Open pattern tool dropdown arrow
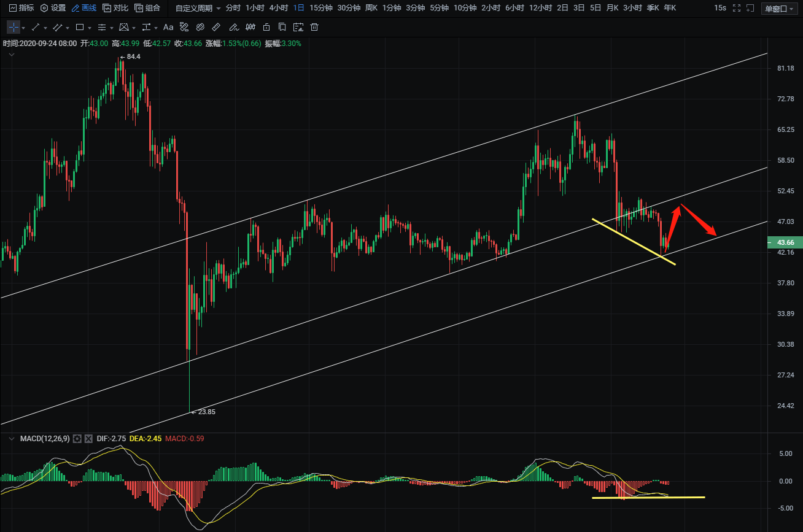This screenshot has width=803, height=532. pos(134,28)
